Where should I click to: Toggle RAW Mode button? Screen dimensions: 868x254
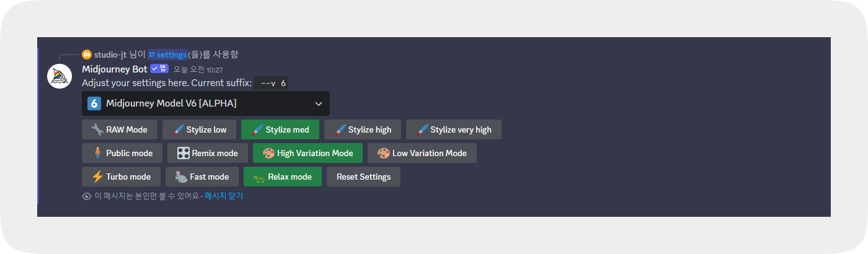pyautogui.click(x=120, y=129)
